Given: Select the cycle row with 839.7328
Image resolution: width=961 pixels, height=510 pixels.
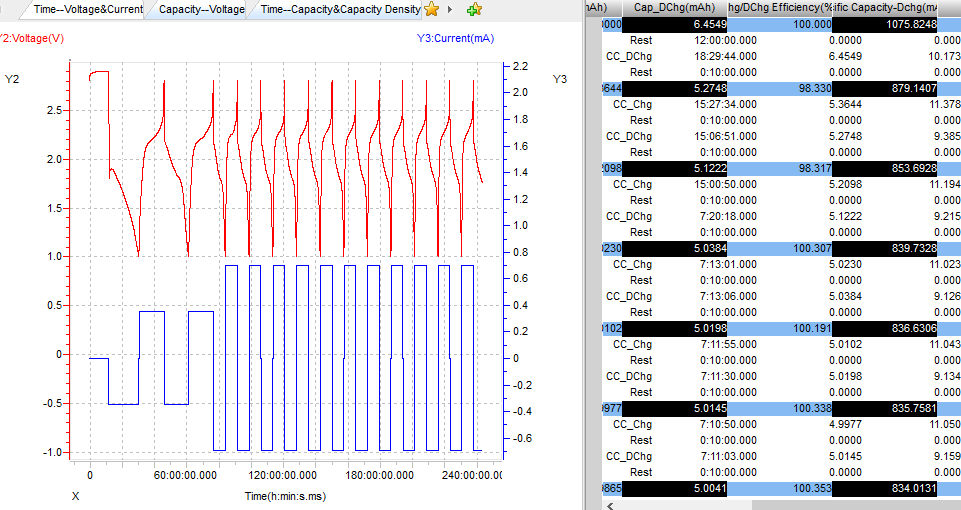Looking at the screenshot, I should 781,248.
